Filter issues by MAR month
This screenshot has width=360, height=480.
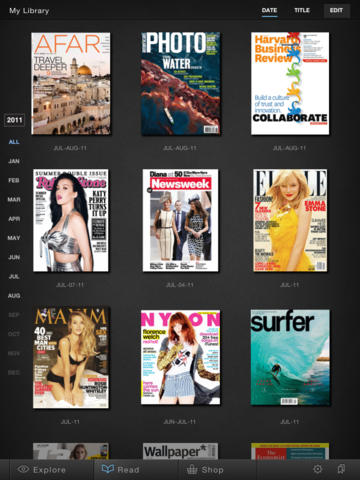14,200
